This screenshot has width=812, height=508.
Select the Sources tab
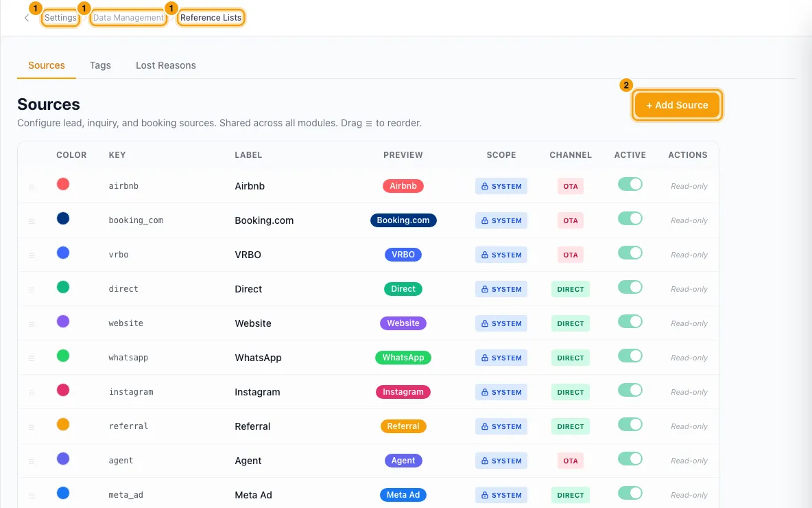click(47, 65)
